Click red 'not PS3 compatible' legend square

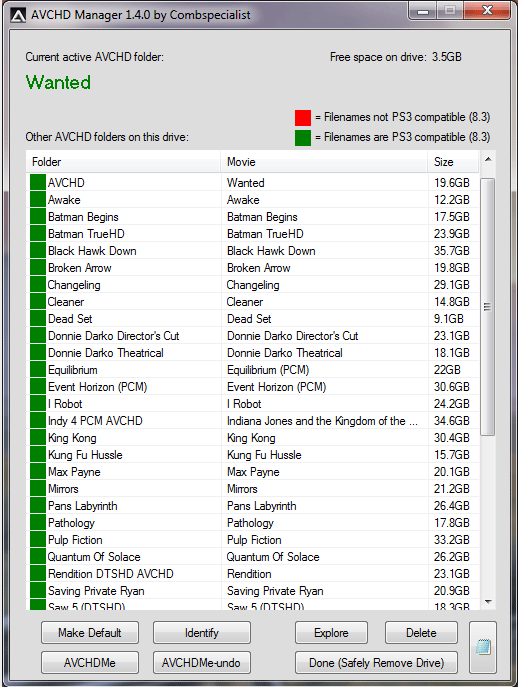click(303, 118)
